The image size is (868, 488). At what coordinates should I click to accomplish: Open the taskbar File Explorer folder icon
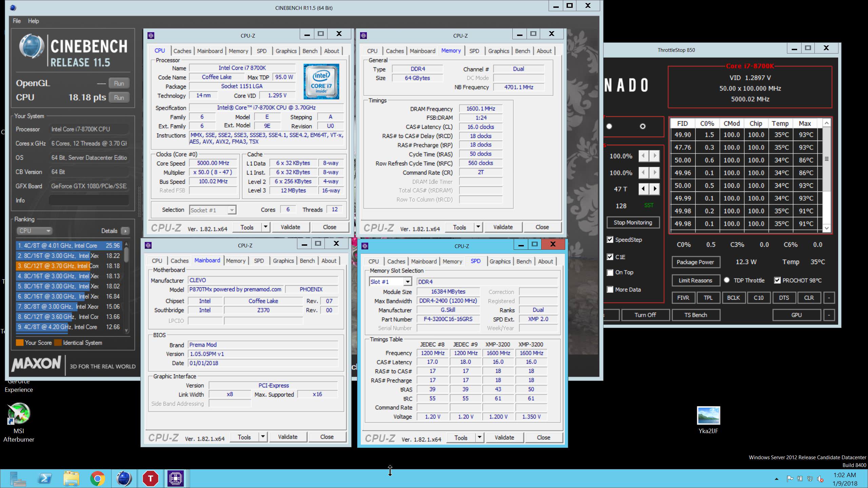tap(71, 478)
